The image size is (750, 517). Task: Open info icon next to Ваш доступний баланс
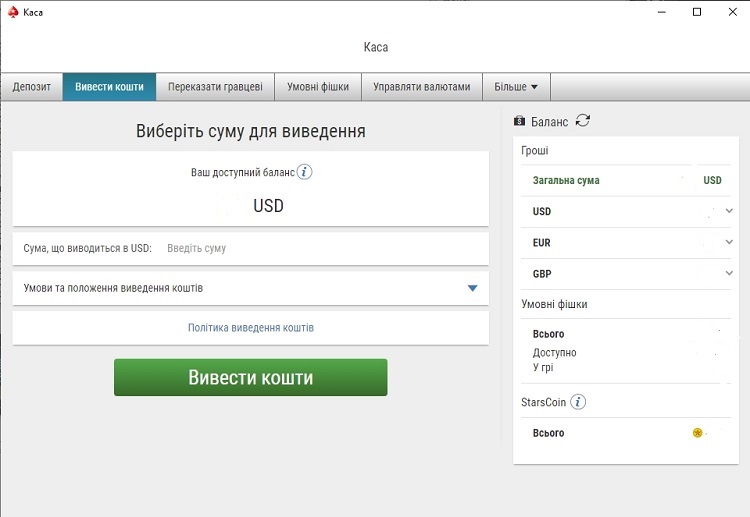[304, 172]
